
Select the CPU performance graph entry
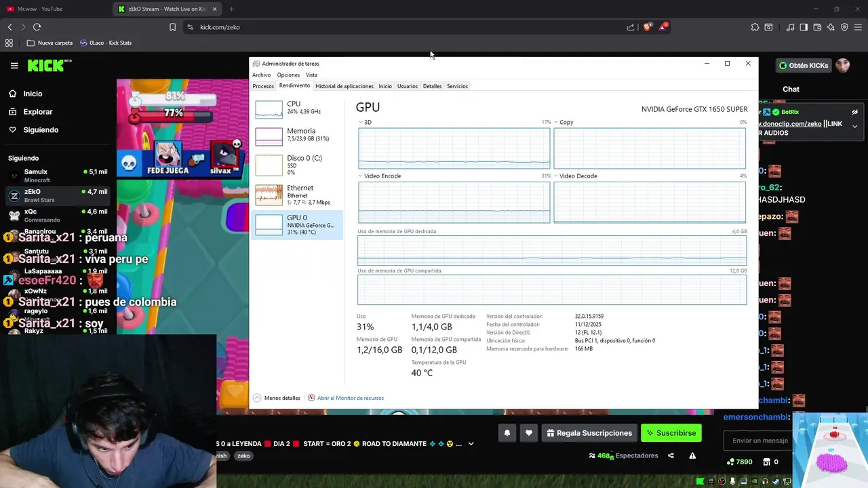pos(297,108)
